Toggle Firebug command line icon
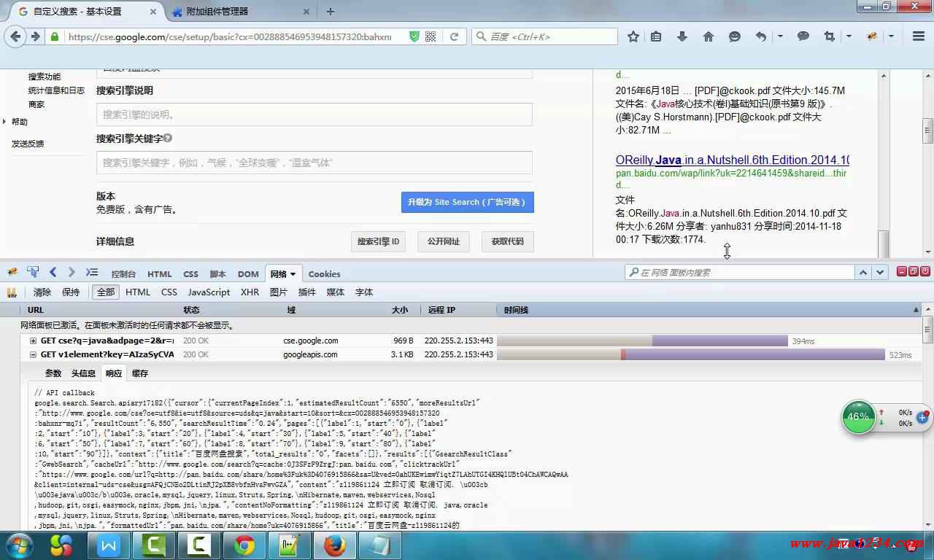This screenshot has width=934, height=560. click(91, 272)
